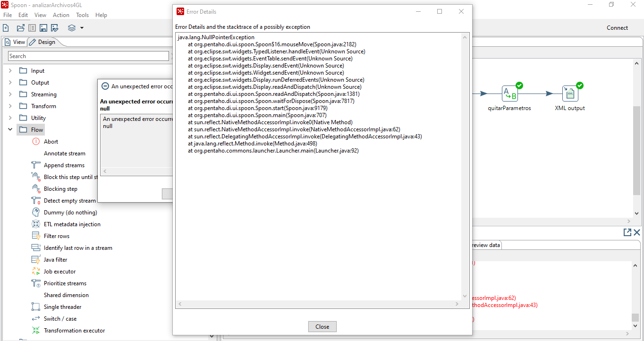Click the quitarParametros step on canvas
The width and height of the screenshot is (644, 341).
pos(509,94)
